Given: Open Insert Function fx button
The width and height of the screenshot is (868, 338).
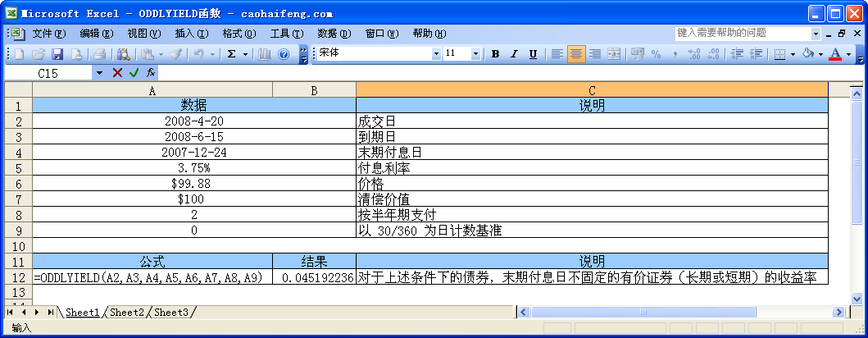Looking at the screenshot, I should [x=151, y=72].
